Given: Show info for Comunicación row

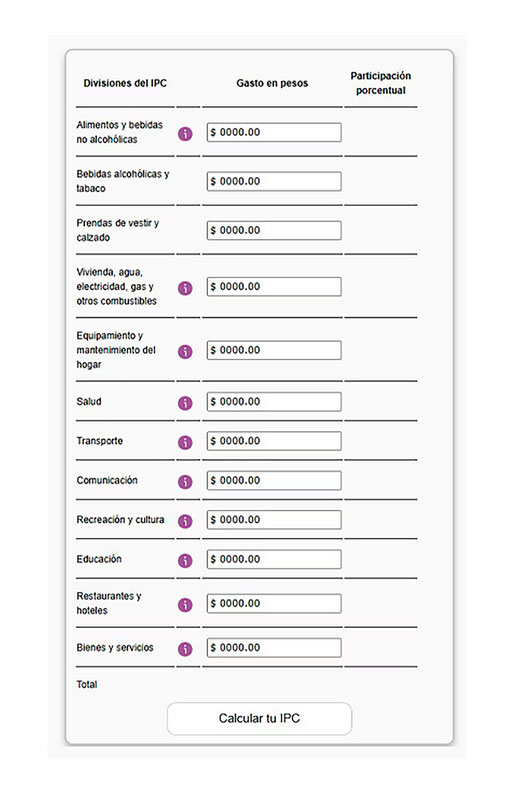Looking at the screenshot, I should click(x=185, y=482).
